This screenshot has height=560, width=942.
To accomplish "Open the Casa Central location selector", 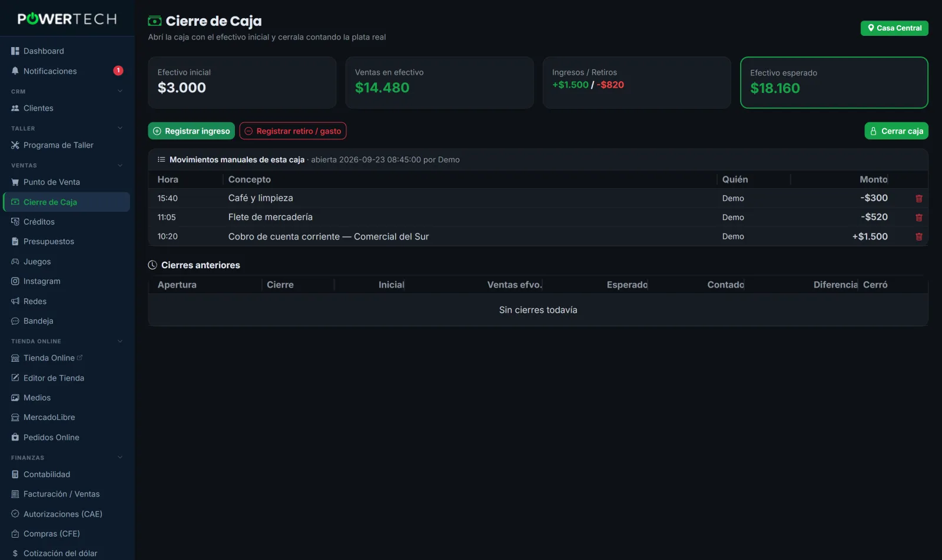I will [x=894, y=28].
